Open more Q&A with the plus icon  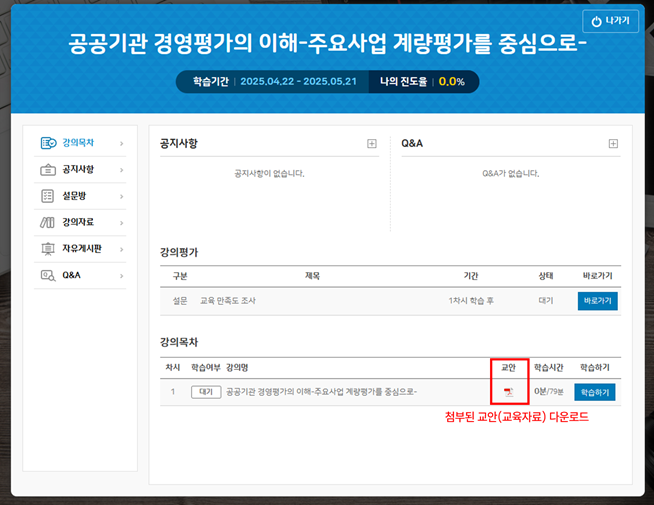[x=613, y=144]
